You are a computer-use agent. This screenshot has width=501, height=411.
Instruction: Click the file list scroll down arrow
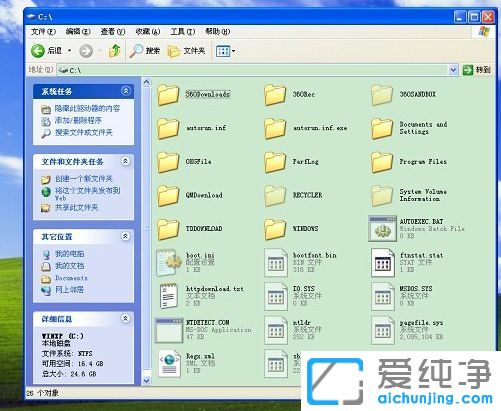147,380
